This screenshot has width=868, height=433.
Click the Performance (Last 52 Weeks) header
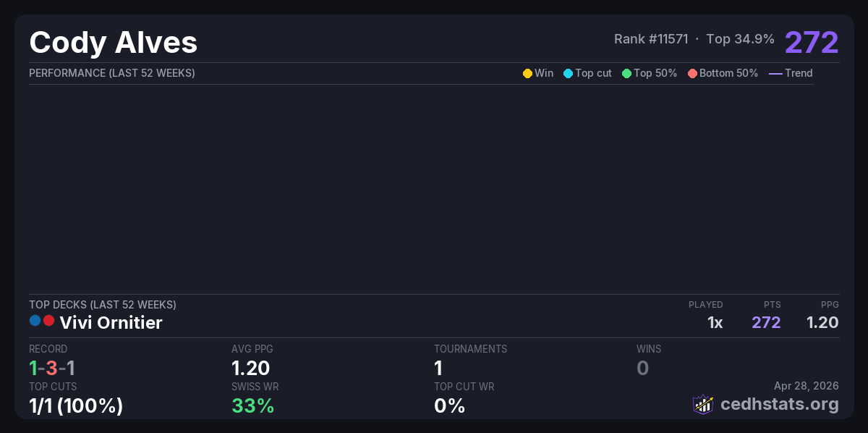point(111,73)
